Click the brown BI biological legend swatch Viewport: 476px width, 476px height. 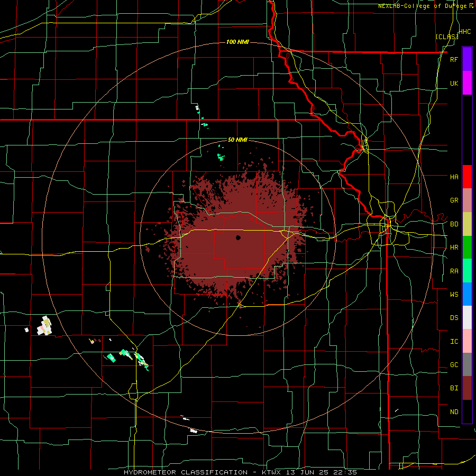[x=467, y=388]
